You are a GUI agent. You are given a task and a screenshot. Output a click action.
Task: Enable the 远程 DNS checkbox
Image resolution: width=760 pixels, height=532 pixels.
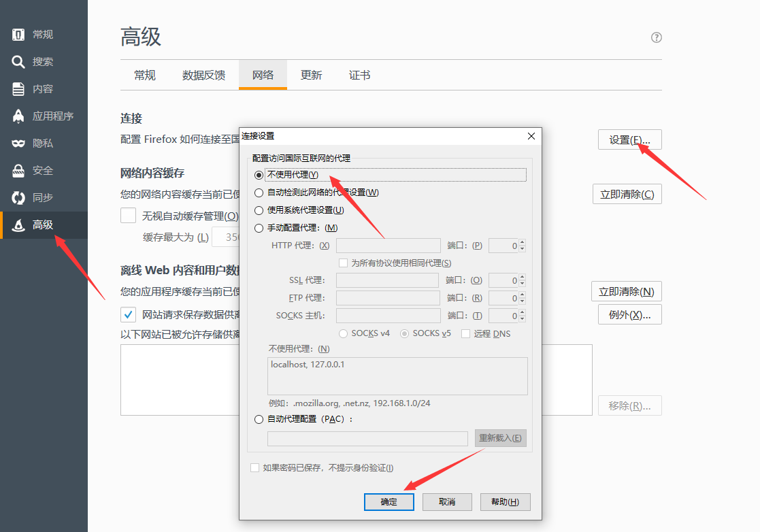coord(467,333)
